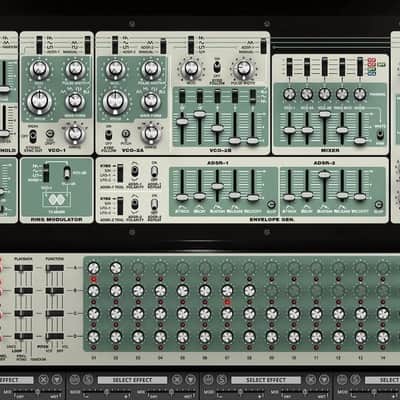
Task: Click the last Mixer level slider handle
Action: (x=360, y=141)
